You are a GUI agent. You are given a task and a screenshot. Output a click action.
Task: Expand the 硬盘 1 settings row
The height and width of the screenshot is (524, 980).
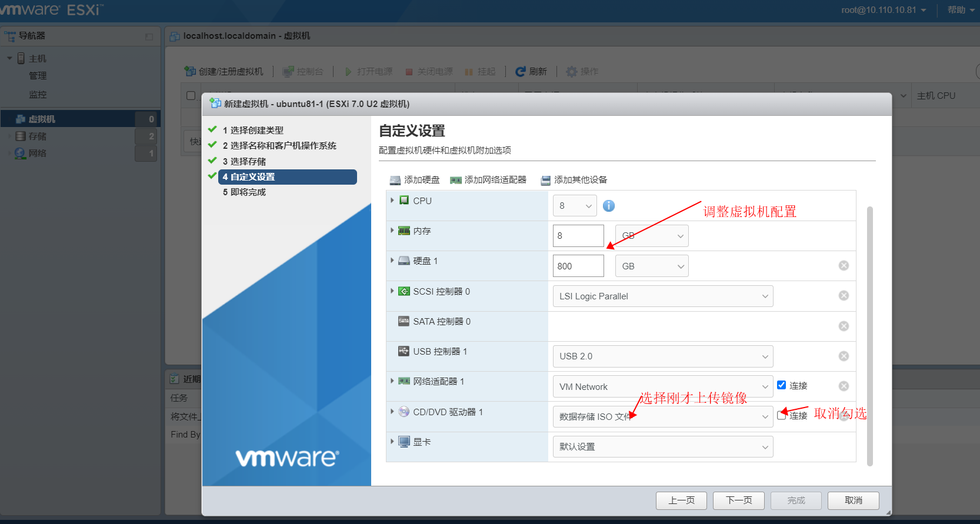pos(392,261)
